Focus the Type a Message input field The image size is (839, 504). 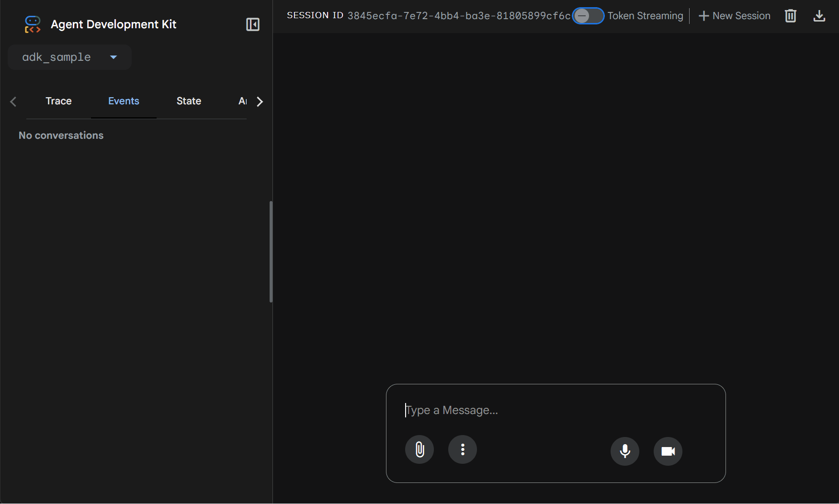[556, 410]
